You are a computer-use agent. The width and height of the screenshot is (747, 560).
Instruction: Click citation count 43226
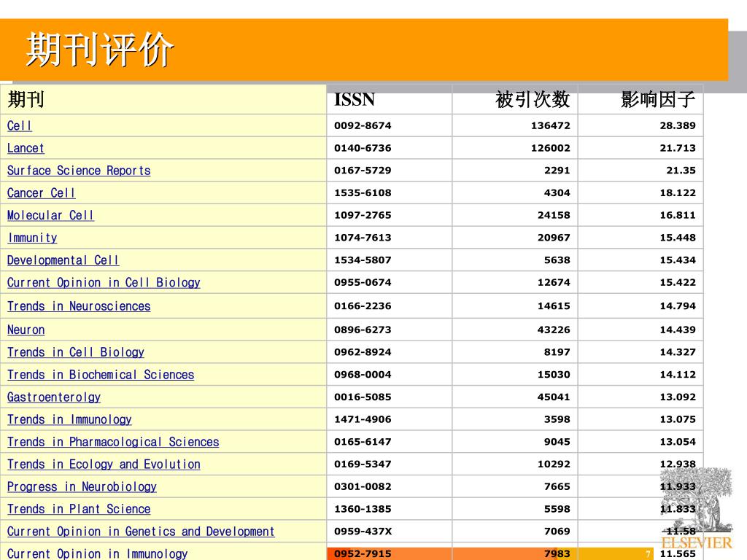click(554, 330)
